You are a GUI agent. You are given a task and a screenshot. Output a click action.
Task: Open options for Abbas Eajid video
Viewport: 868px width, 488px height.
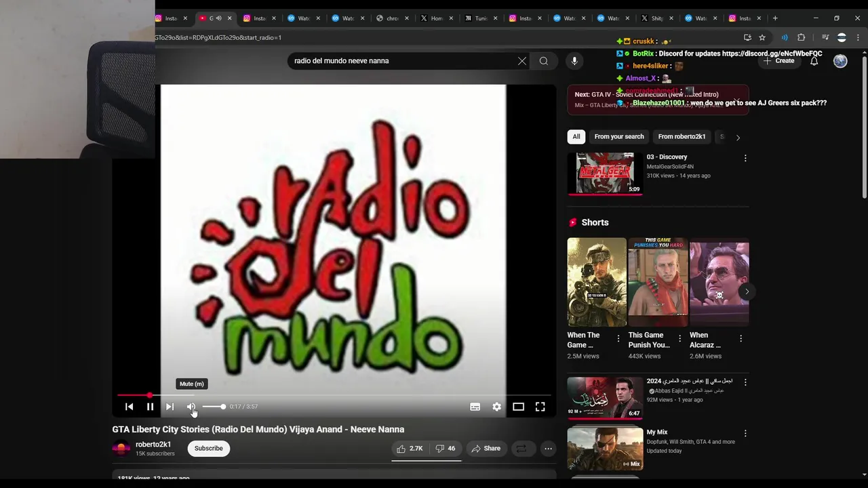(745, 382)
